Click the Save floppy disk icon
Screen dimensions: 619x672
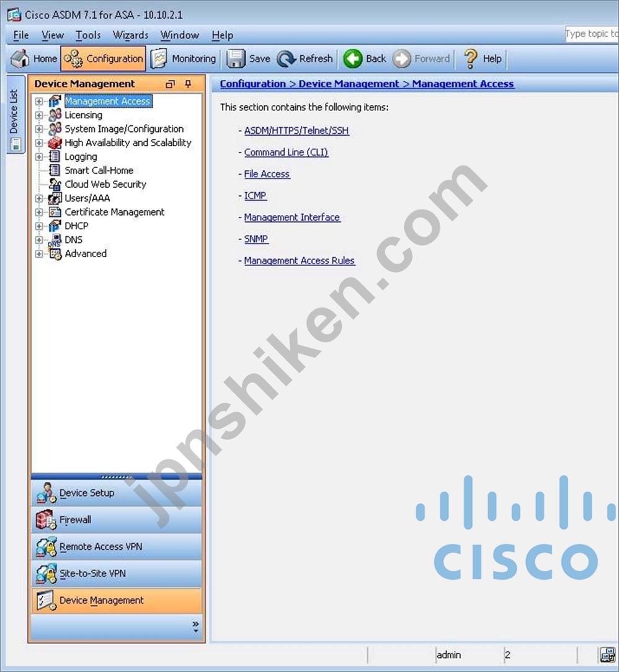click(235, 59)
